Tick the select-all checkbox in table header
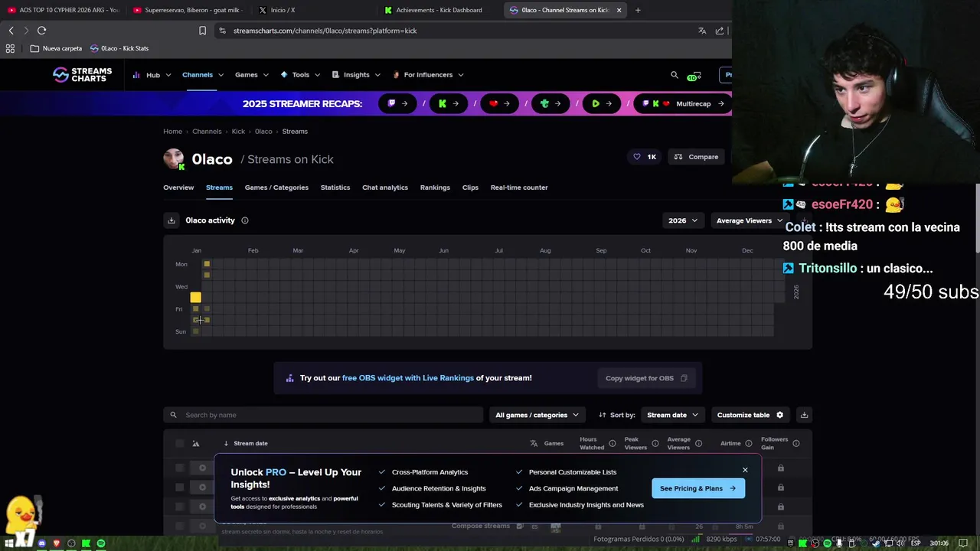Viewport: 980px width, 551px height. [180, 443]
